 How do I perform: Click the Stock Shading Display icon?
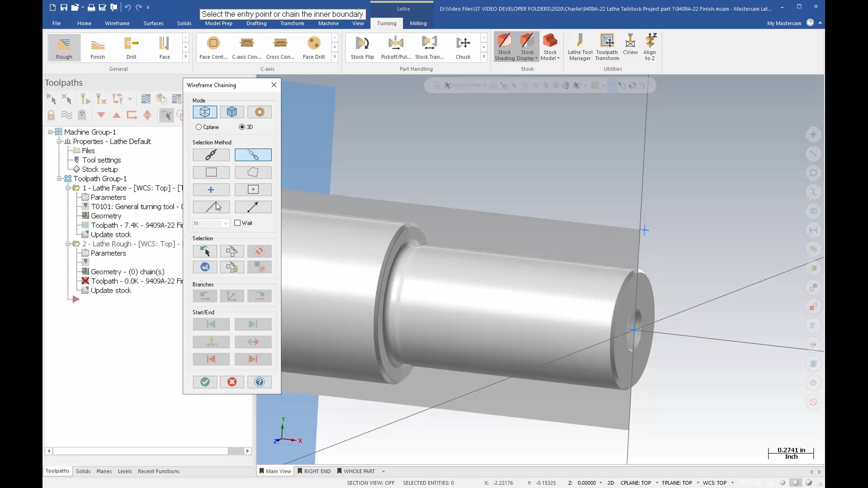click(504, 47)
